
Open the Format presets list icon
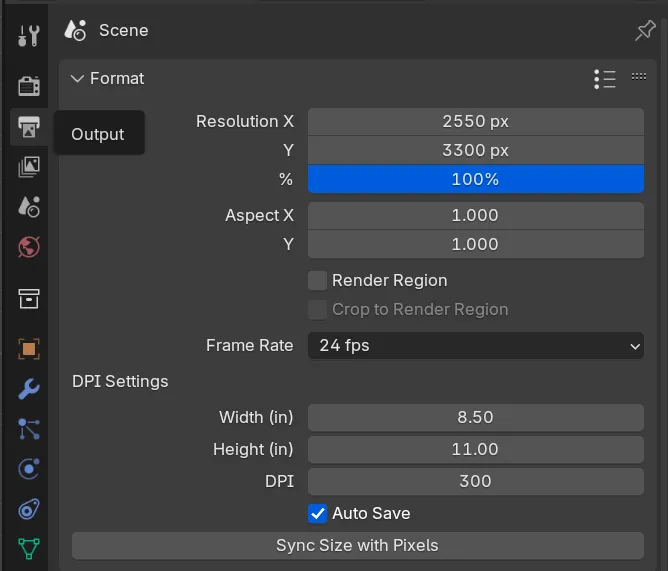(605, 79)
